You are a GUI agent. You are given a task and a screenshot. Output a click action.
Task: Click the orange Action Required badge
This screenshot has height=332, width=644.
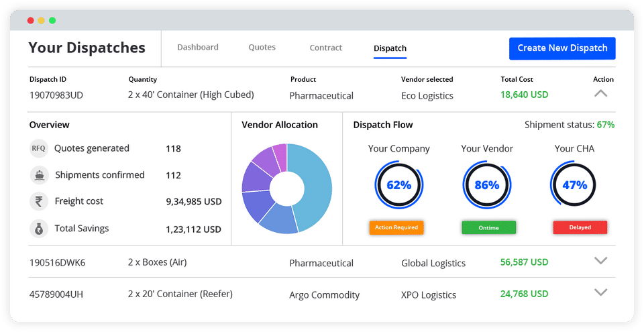(396, 227)
